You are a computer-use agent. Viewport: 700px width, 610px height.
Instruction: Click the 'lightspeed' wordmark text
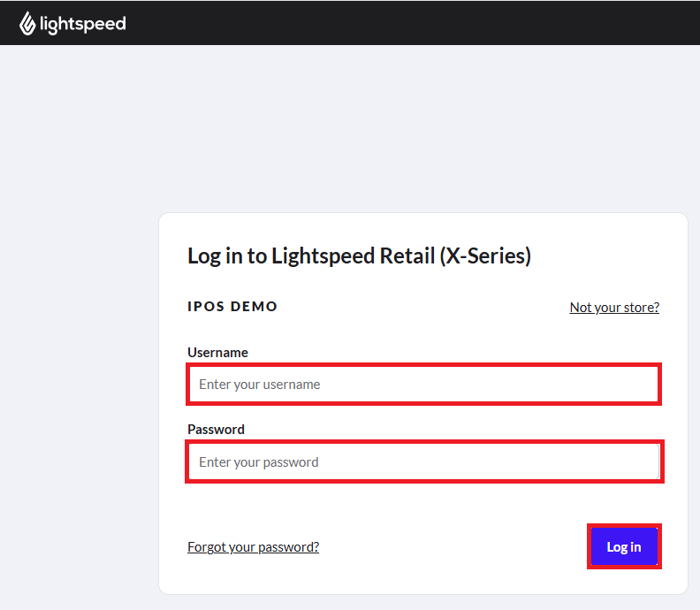[82, 24]
